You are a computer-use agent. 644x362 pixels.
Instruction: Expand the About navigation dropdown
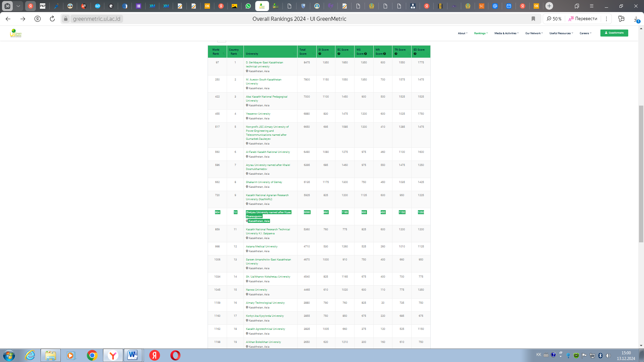(x=463, y=33)
